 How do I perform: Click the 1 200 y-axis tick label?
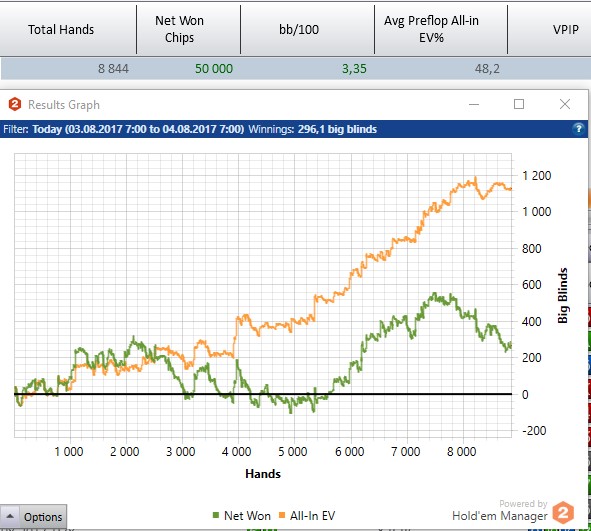coord(537,176)
